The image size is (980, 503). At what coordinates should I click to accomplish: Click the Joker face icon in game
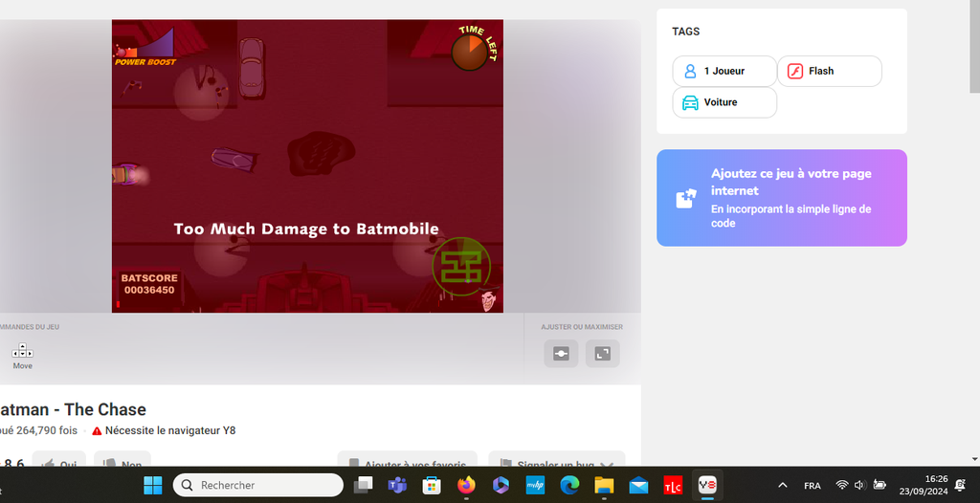pyautogui.click(x=489, y=300)
